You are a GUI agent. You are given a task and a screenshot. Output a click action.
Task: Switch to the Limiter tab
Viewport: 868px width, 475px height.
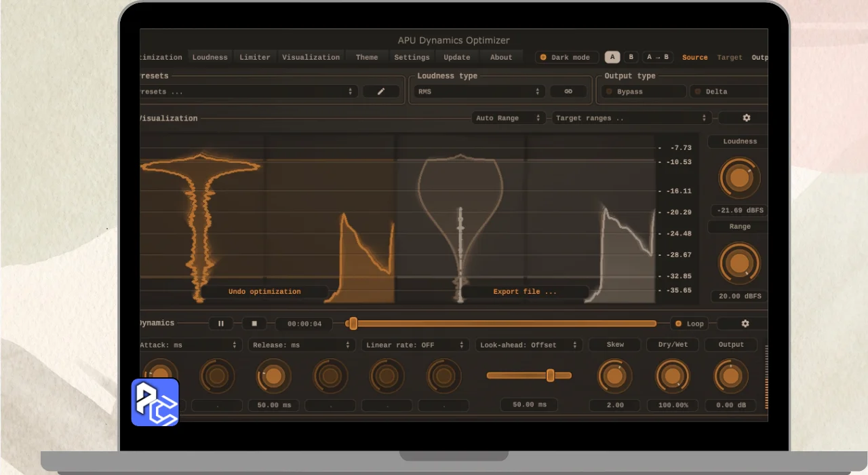(x=255, y=58)
